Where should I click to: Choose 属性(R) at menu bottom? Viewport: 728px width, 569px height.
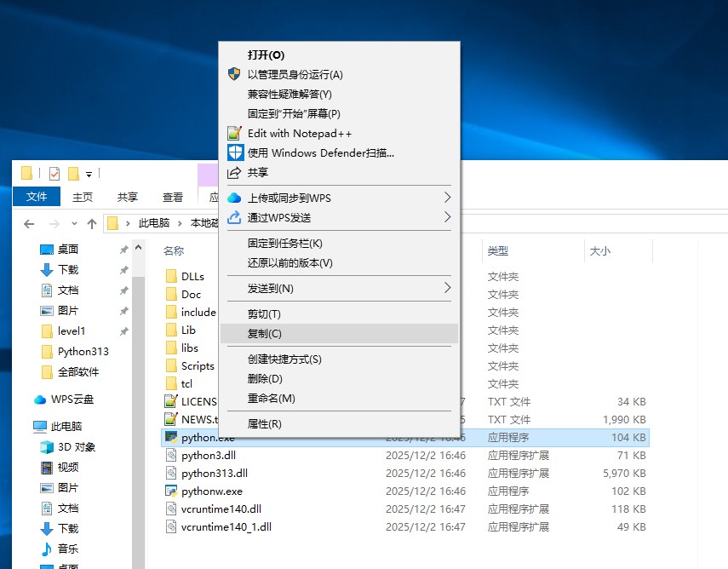[x=339, y=423]
